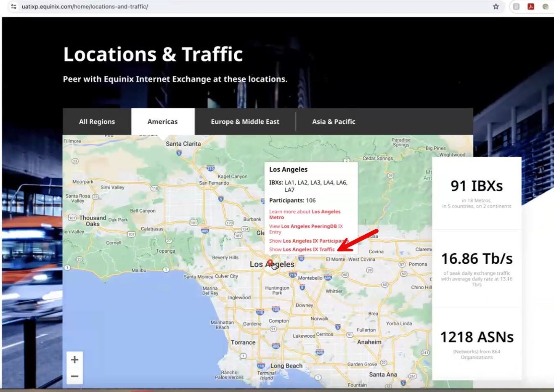Click the 16.86 Tb/s traffic figure
This screenshot has height=392, width=554.
pos(477,258)
